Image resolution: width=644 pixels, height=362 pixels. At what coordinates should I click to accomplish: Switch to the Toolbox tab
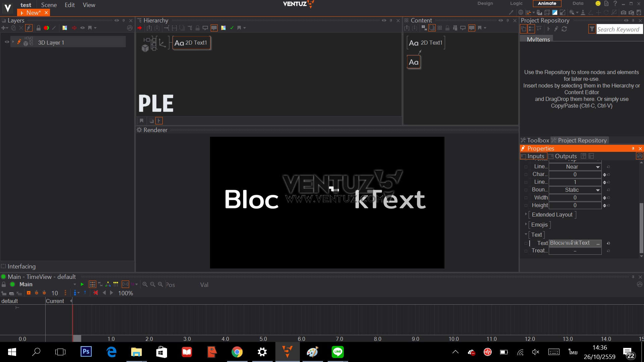click(x=535, y=140)
